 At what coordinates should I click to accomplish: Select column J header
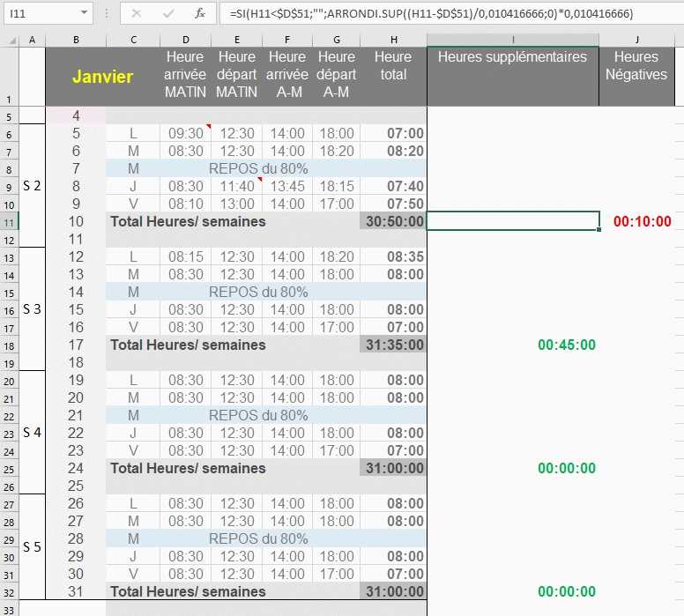click(637, 41)
